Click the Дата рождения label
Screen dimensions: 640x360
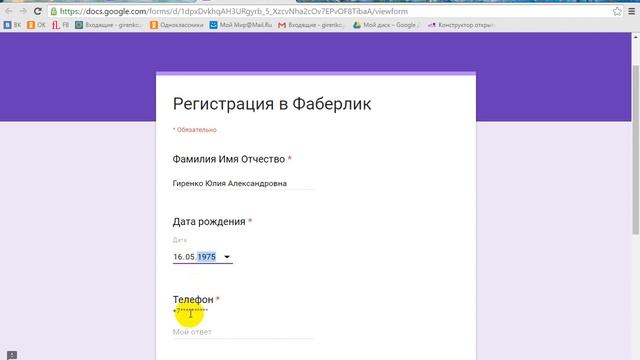pyautogui.click(x=209, y=222)
